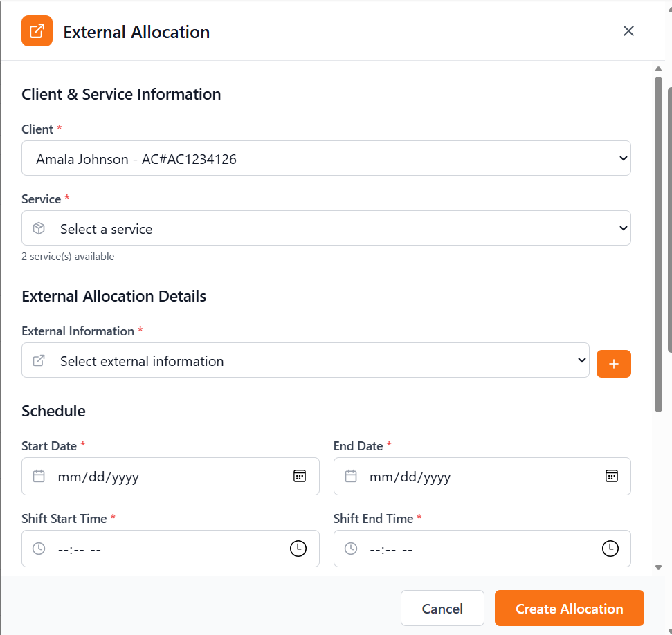
Task: Open the Client dropdown showing Amala Johnson
Action: click(x=326, y=158)
